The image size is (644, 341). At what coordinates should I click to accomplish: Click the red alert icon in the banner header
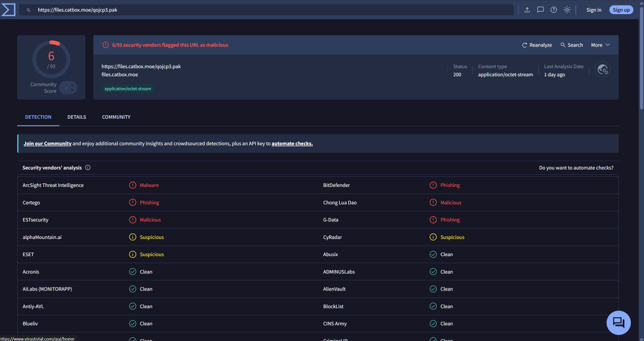(106, 45)
